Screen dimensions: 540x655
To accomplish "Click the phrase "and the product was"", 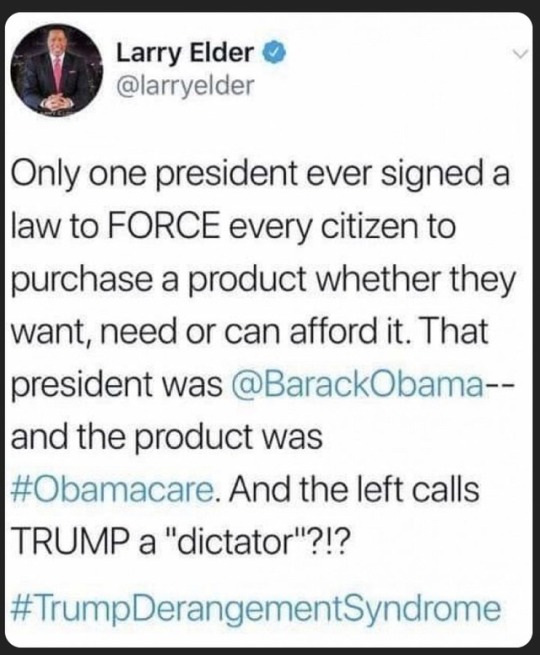I will click(x=167, y=437).
